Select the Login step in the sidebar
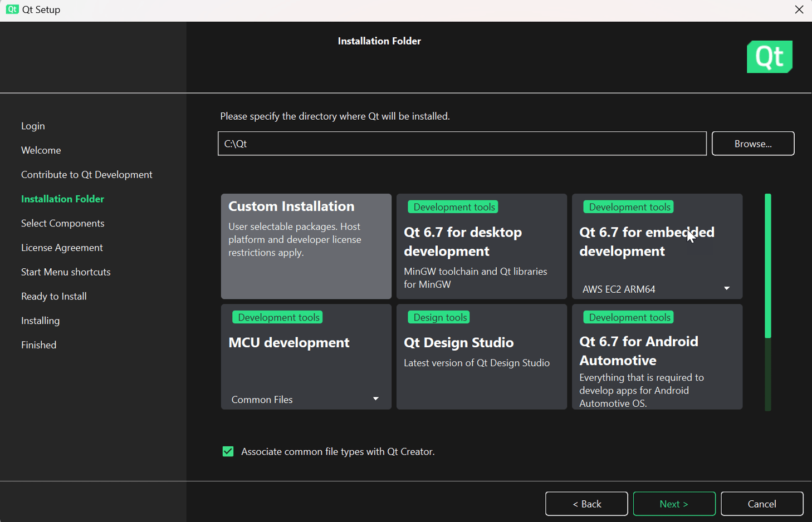This screenshot has height=522, width=812. click(x=32, y=126)
